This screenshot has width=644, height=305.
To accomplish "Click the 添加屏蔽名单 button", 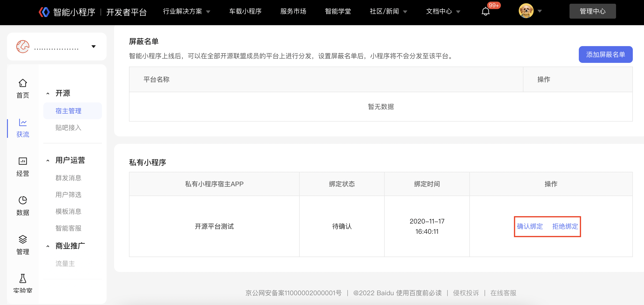I will point(606,54).
